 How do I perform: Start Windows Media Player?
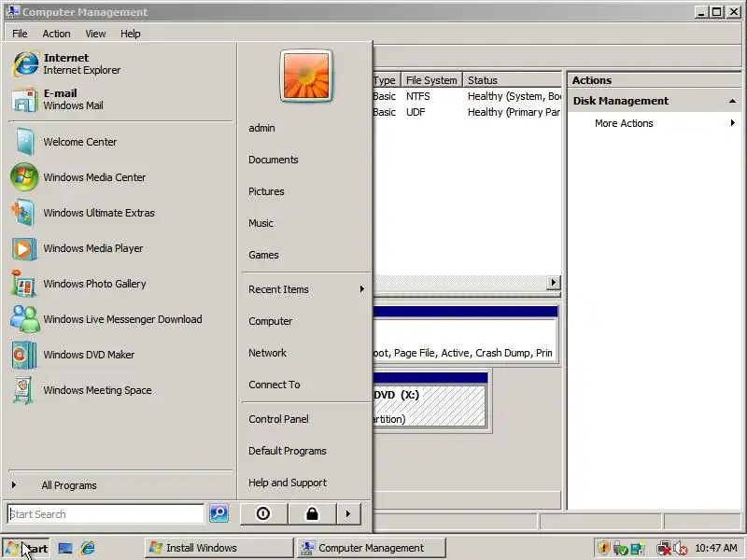(120, 248)
